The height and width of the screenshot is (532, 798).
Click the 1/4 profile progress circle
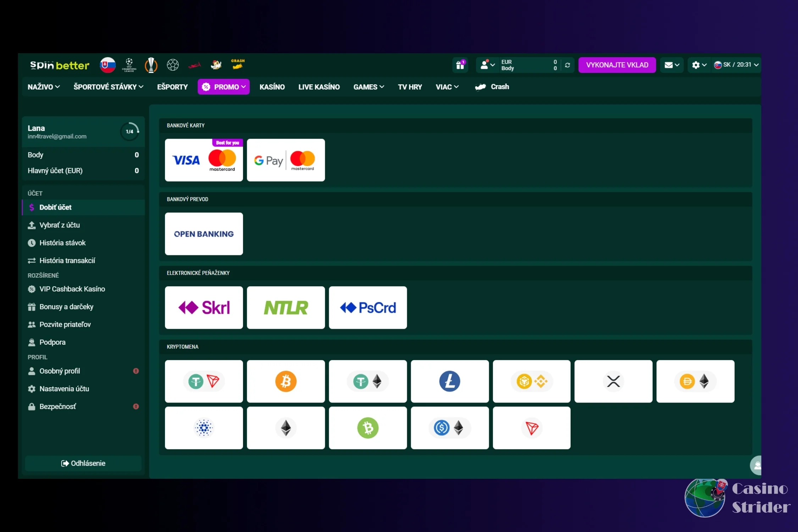point(129,132)
